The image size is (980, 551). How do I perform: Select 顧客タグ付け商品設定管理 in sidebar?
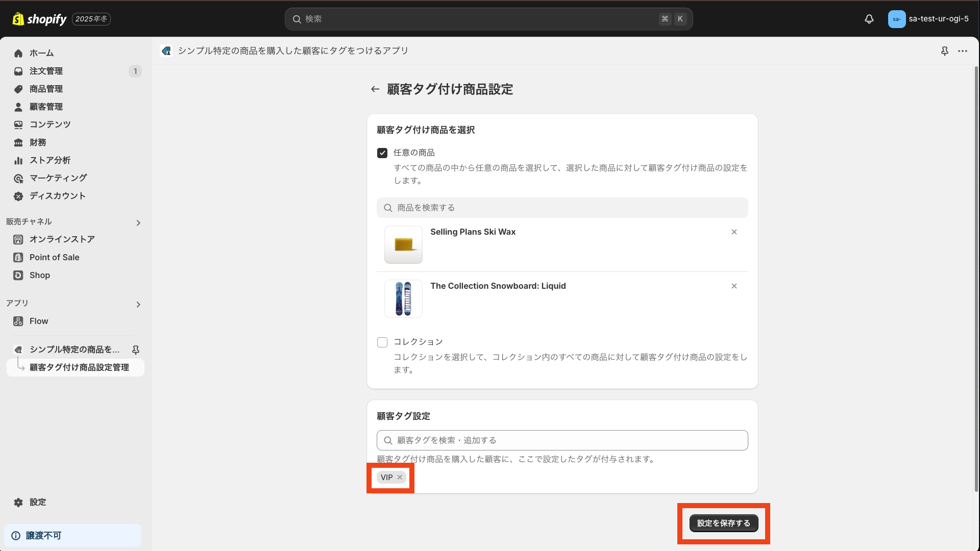pos(79,367)
